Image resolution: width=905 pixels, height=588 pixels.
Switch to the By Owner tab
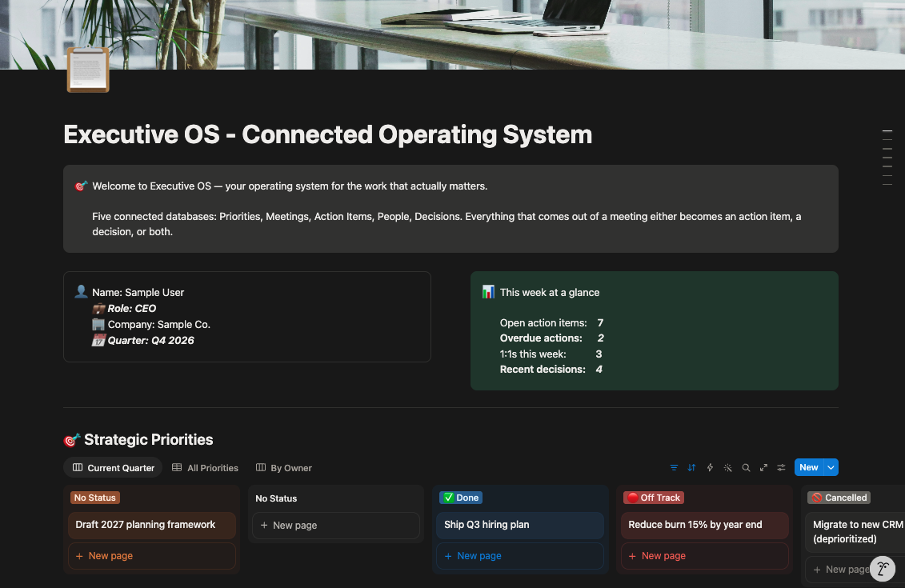(x=283, y=468)
